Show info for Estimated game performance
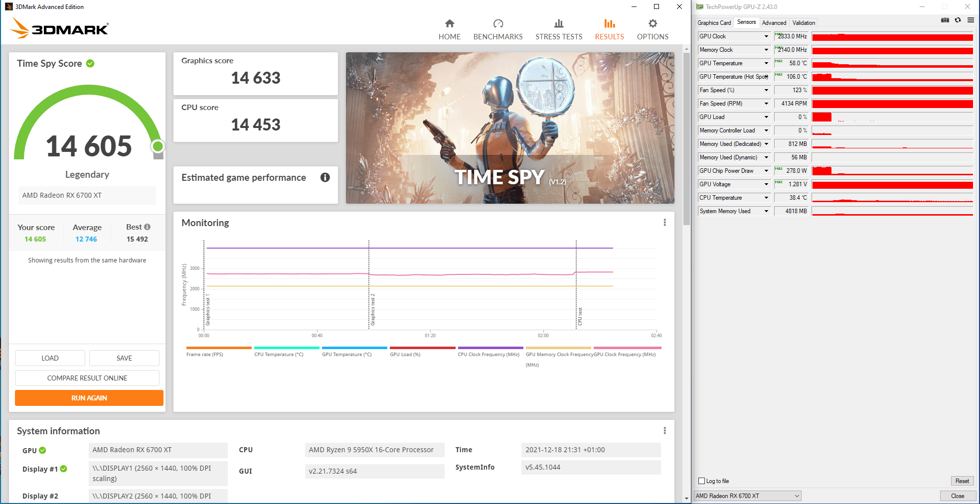This screenshot has width=980, height=504. 325,177
